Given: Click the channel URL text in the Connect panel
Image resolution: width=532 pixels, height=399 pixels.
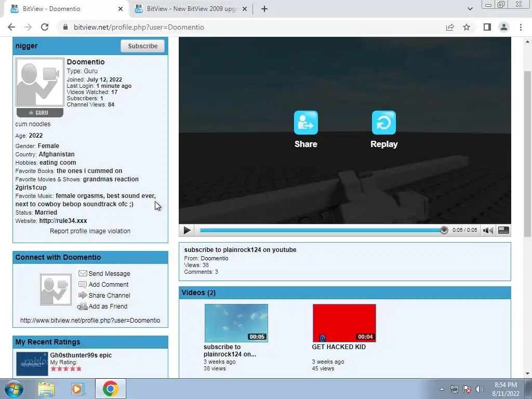Looking at the screenshot, I should pos(90,320).
